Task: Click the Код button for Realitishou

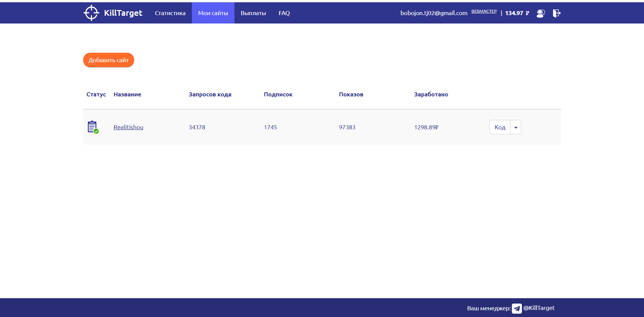Action: click(x=500, y=127)
